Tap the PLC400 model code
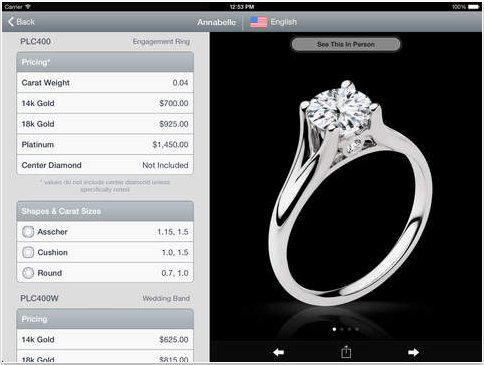484x365 pixels. click(35, 42)
